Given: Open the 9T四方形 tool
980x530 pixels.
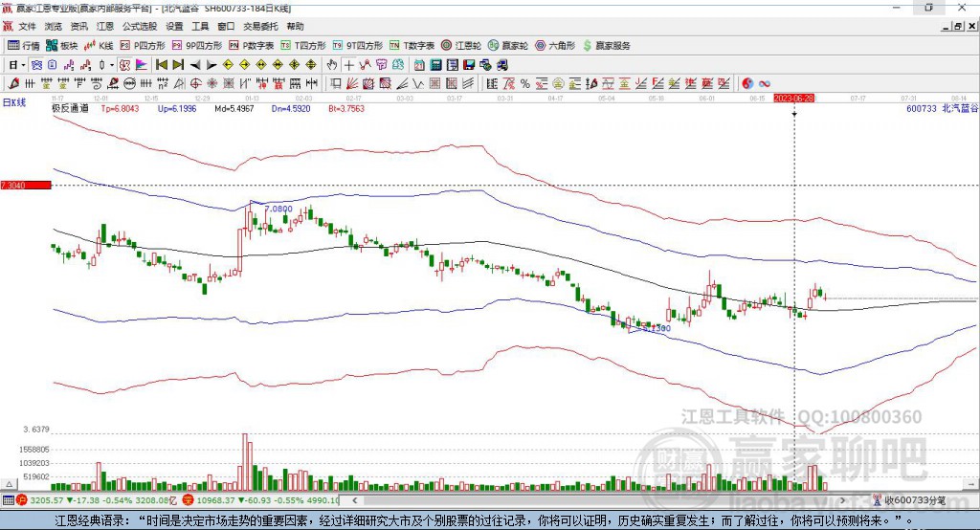Looking at the screenshot, I should [358, 46].
